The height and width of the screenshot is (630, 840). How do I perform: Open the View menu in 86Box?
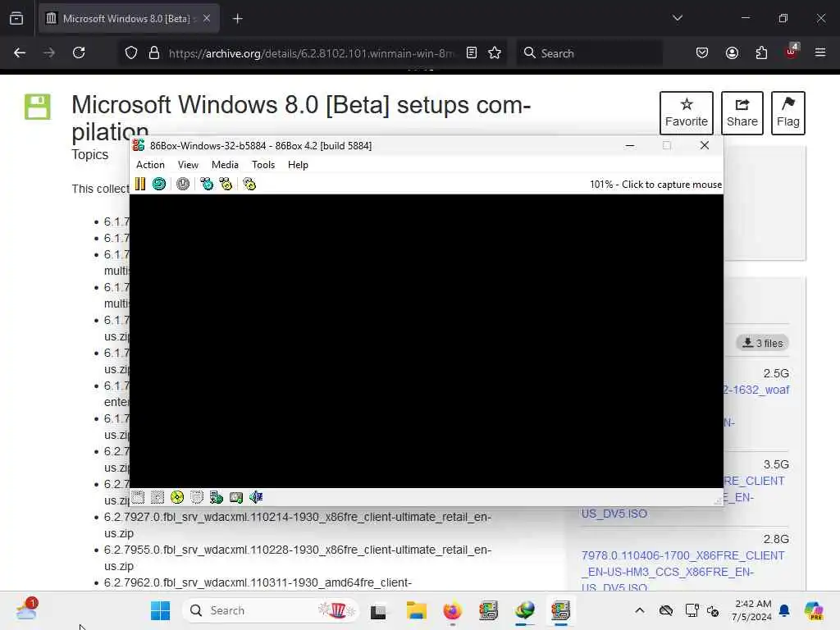(x=188, y=164)
